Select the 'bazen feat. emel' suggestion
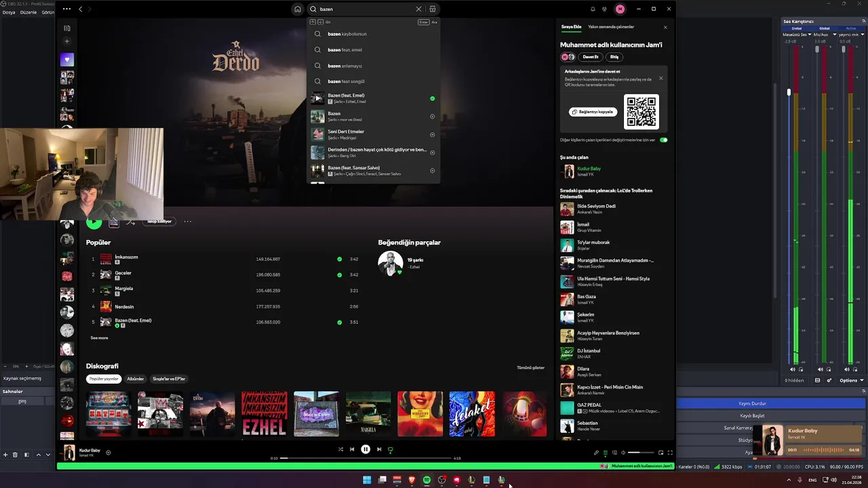868x488 pixels. tap(373, 49)
